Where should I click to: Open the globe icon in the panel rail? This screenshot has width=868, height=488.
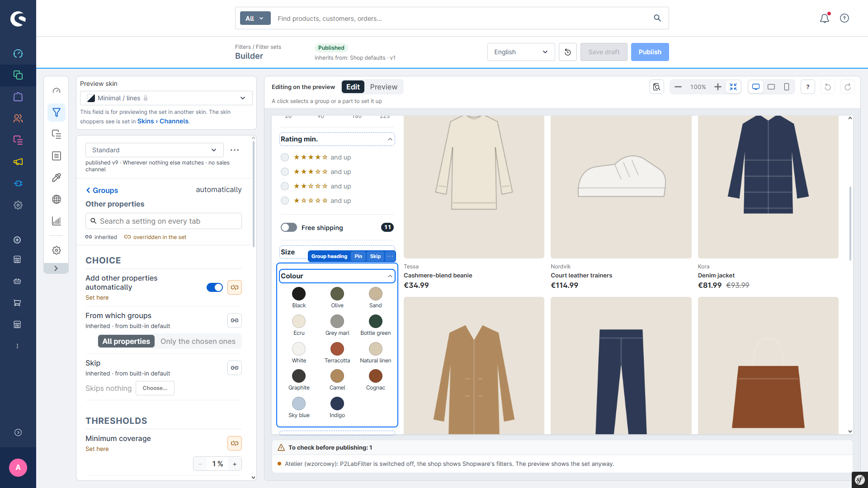[57, 199]
